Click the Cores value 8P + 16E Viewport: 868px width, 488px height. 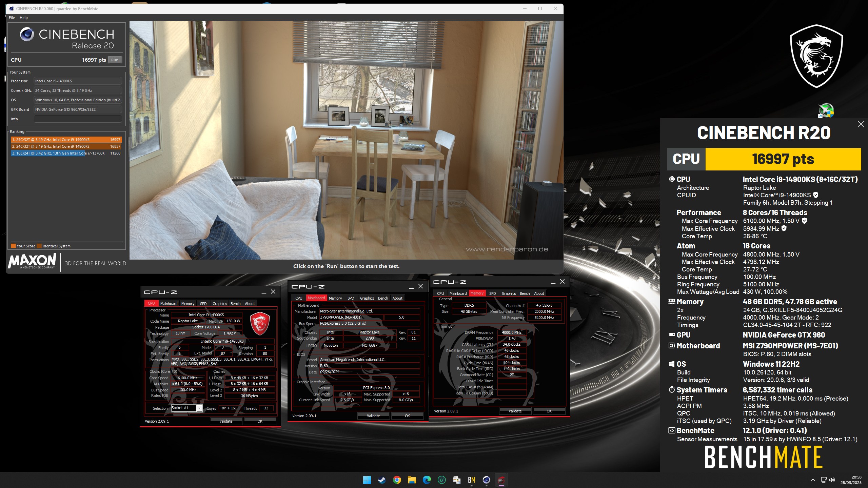[x=229, y=408]
